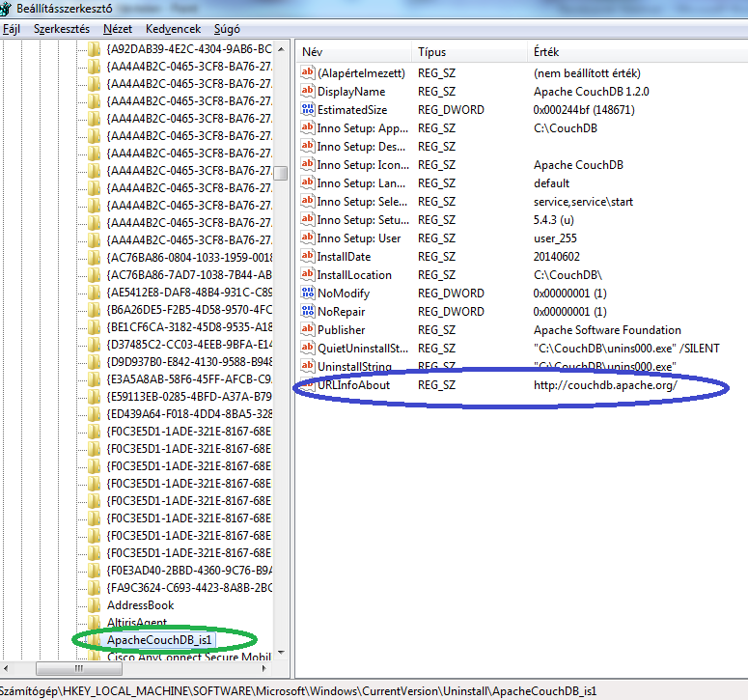The width and height of the screenshot is (748, 700).
Task: Open the Nézet menu
Action: [118, 29]
